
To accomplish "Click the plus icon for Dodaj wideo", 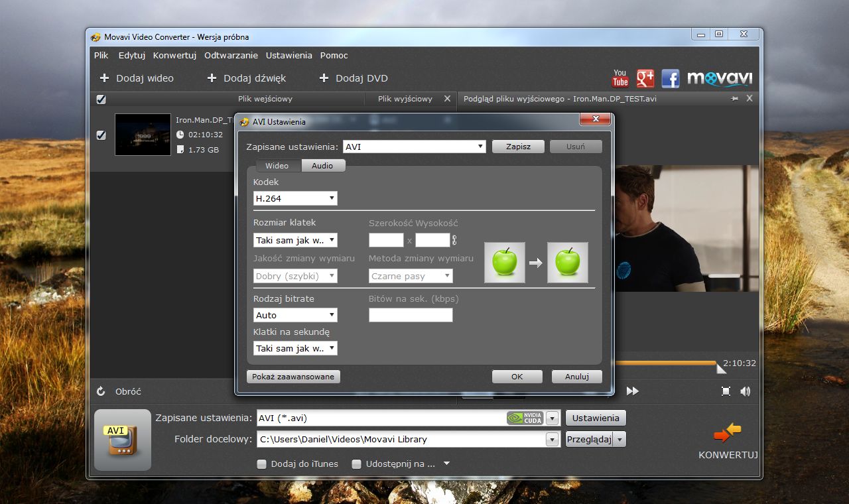I will [104, 78].
